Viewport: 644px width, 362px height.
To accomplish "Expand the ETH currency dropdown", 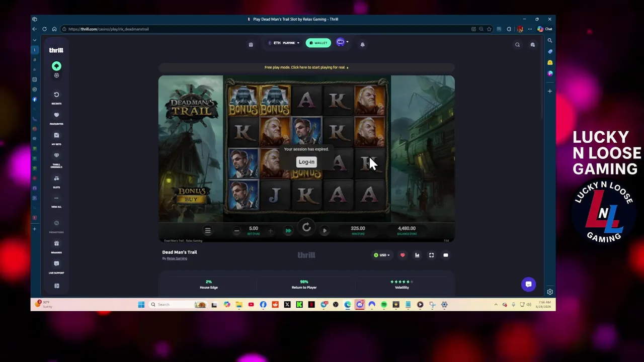I will pyautogui.click(x=284, y=43).
